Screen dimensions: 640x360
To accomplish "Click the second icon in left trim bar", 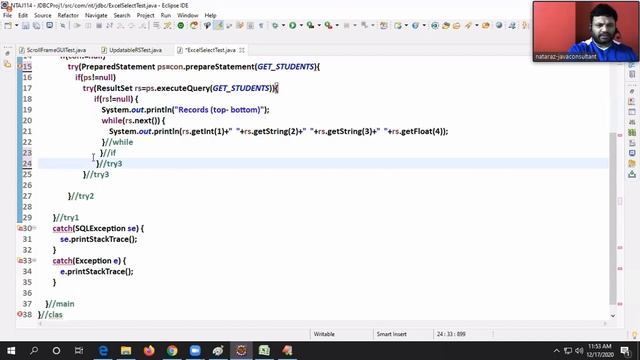I will (x=7, y=64).
